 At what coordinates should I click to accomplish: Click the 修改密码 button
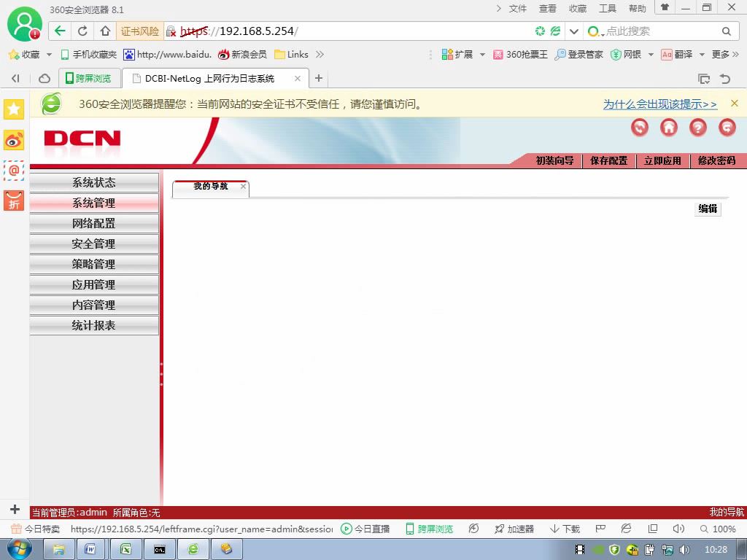point(716,160)
